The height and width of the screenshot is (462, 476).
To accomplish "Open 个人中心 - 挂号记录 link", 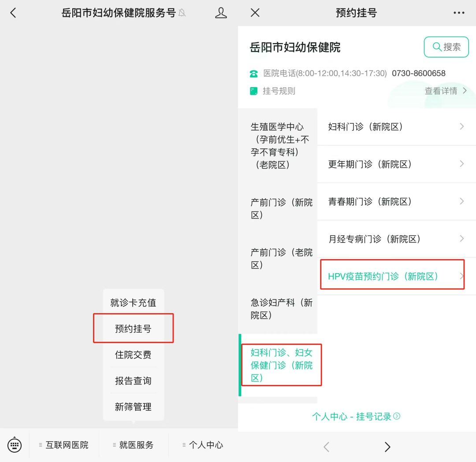I will 356,417.
